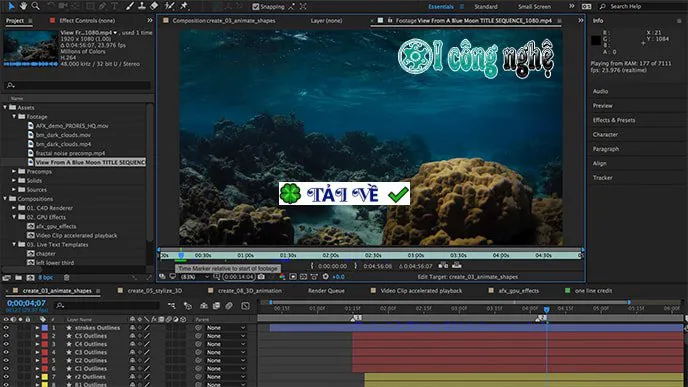Screen dimensions: 688x387
Task: Click the new folder icon in Project panel
Action: (x=18, y=277)
